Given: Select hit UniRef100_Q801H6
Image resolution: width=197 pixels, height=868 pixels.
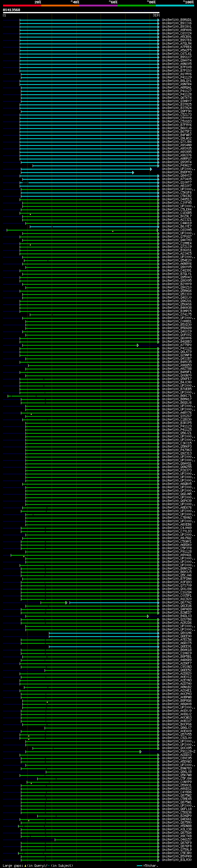Looking at the screenshot, I should (x=176, y=633).
